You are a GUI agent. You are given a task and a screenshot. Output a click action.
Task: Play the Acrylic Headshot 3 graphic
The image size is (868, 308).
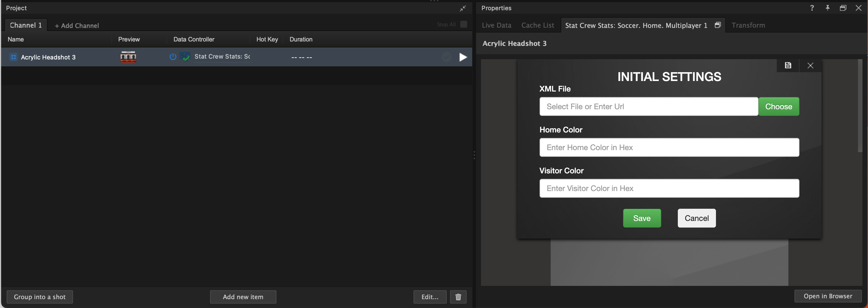coord(463,57)
